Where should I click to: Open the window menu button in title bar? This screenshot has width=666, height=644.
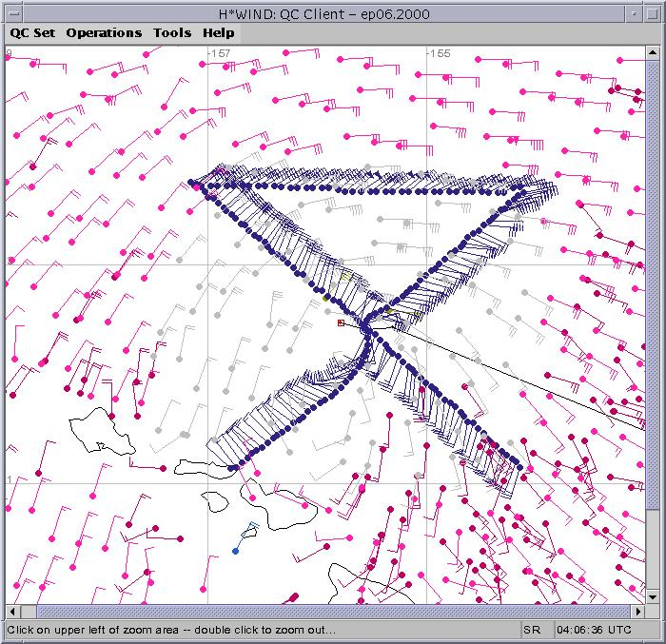tap(12, 10)
